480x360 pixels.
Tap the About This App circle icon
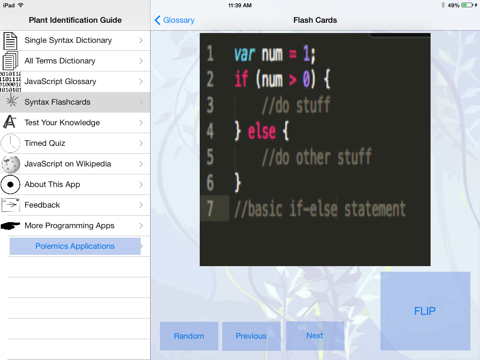coord(10,184)
